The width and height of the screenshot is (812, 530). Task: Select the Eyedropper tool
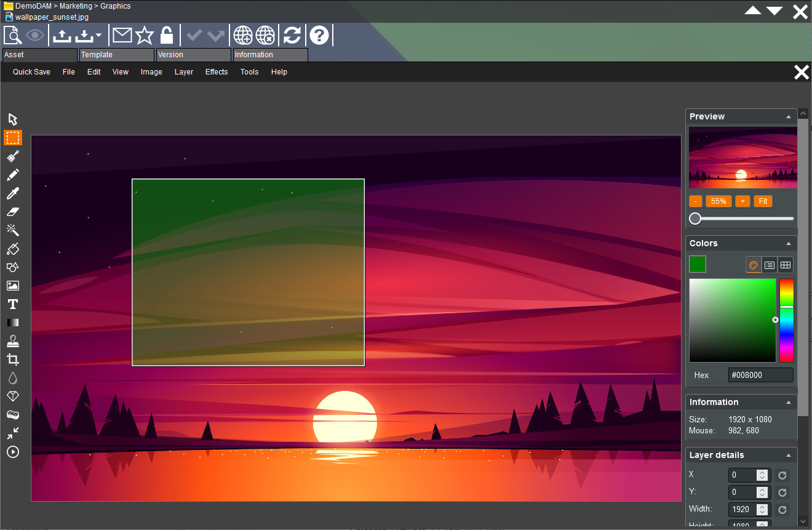click(x=12, y=193)
